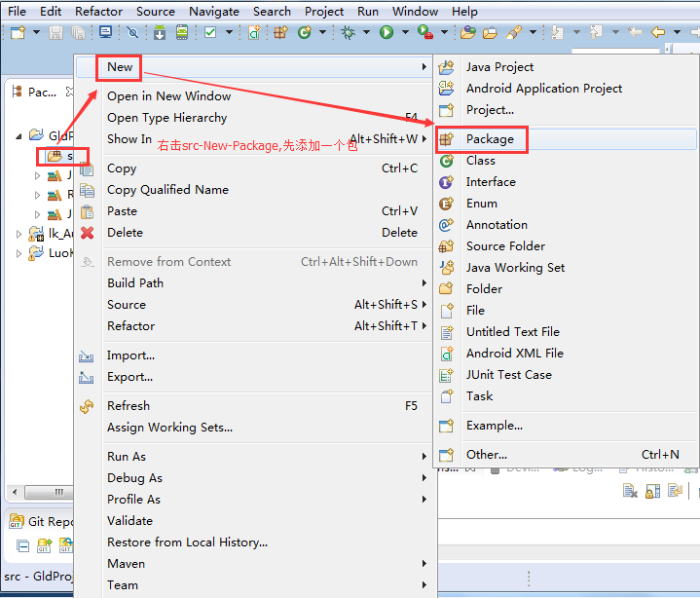Click the Package icon in the New submenu
The height and width of the screenshot is (598, 700).
tap(447, 139)
